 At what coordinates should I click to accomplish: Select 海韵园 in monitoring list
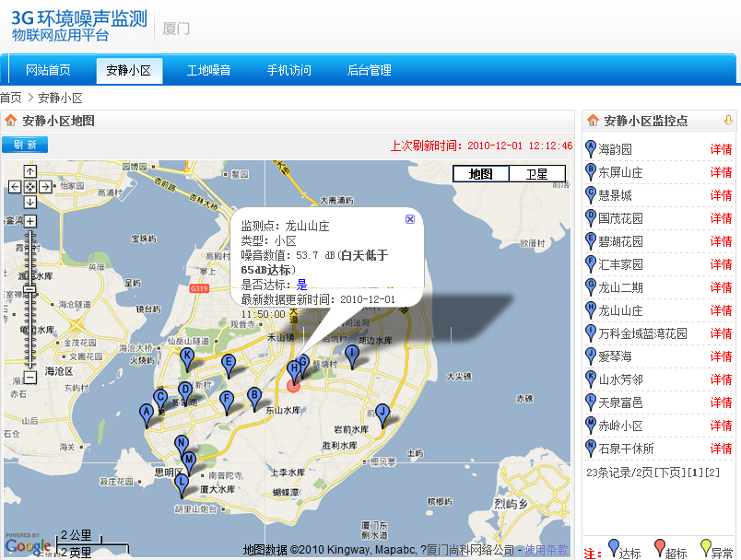click(x=615, y=149)
